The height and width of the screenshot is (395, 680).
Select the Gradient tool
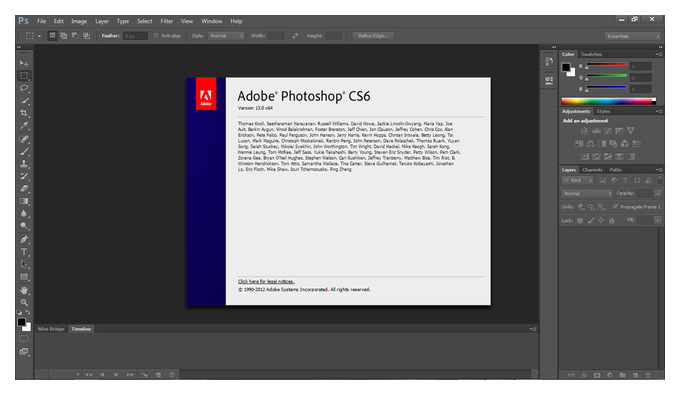click(24, 201)
